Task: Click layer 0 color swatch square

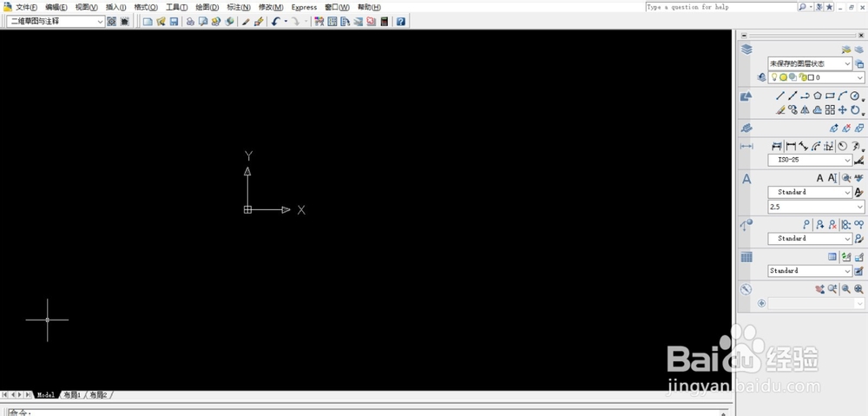Action: coord(811,77)
